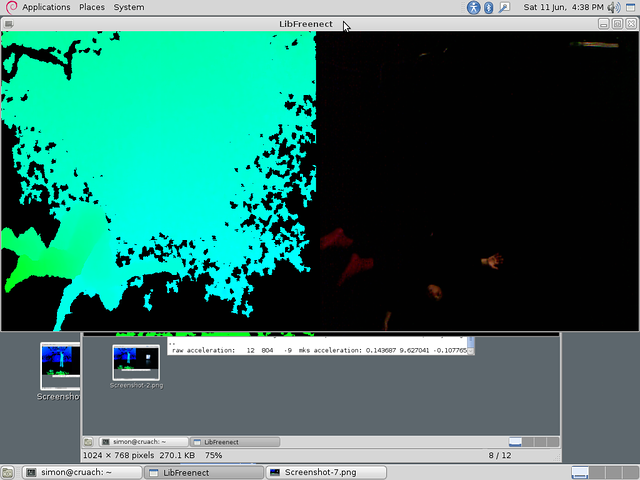Switch to the second workspace in switcher
640x480 pixels.
[x=596, y=472]
